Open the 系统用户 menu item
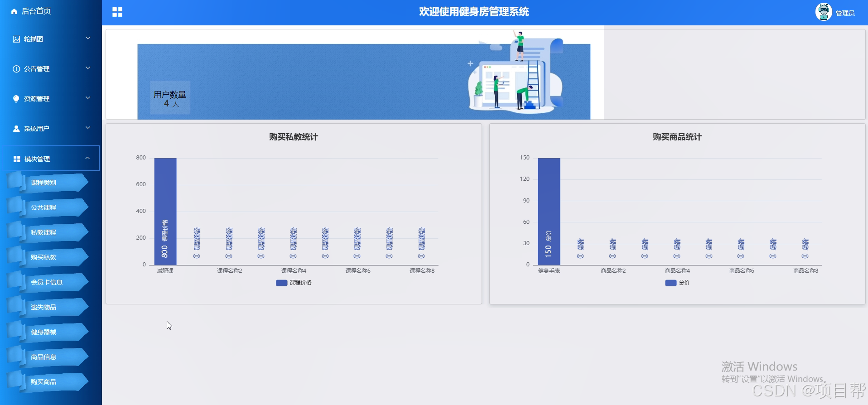This screenshot has height=405, width=868. (51, 129)
